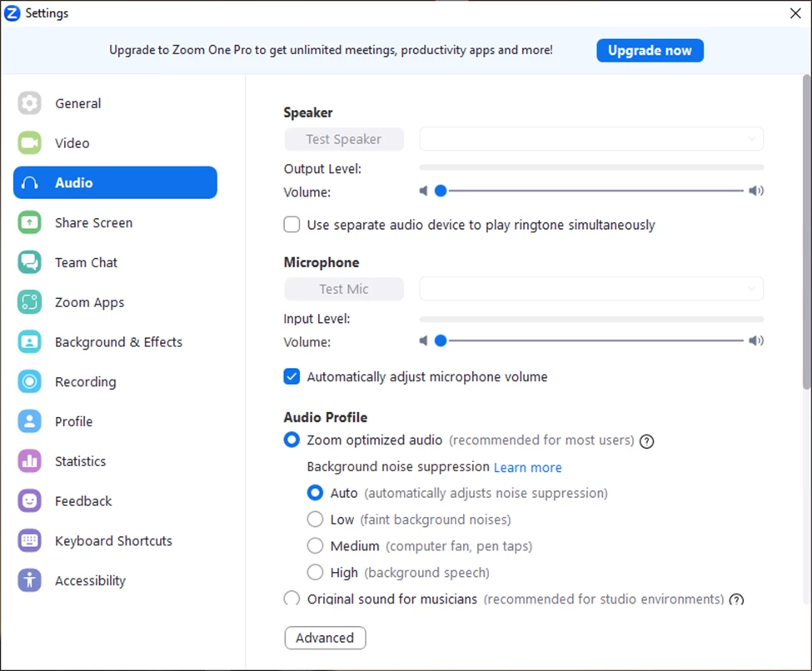Click help icon beside Original sound for musicians
The image size is (812, 671).
736,599
